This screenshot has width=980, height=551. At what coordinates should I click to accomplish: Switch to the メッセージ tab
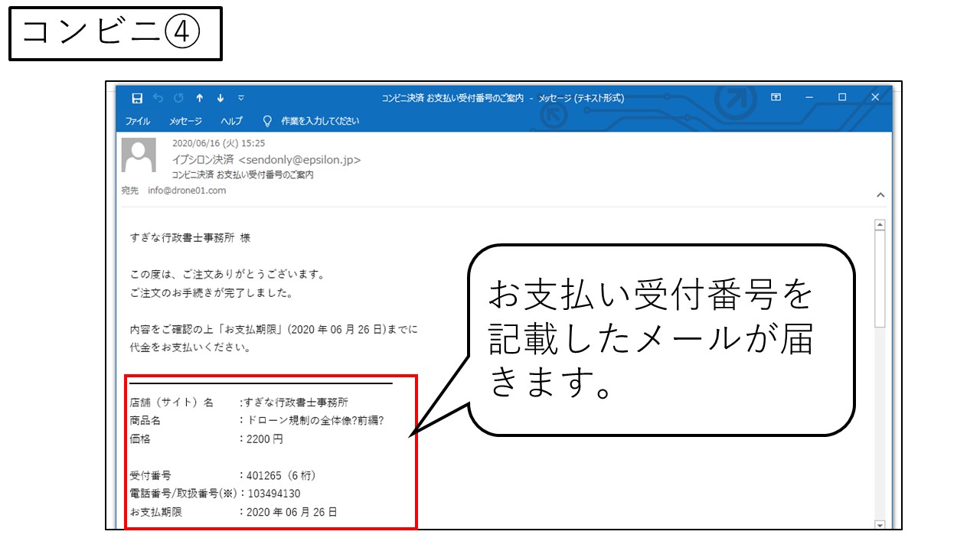click(x=185, y=121)
